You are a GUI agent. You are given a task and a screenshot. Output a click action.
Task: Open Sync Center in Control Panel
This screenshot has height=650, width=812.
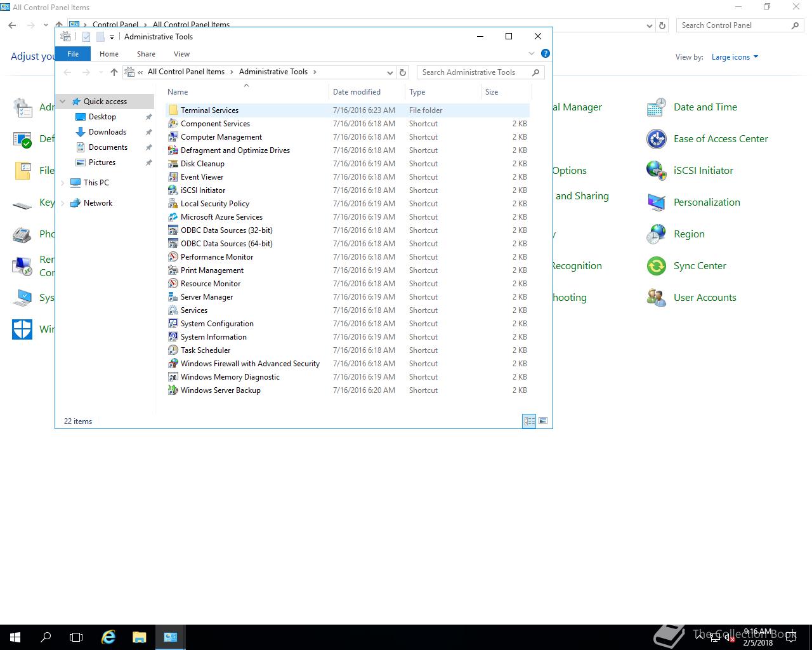point(700,266)
